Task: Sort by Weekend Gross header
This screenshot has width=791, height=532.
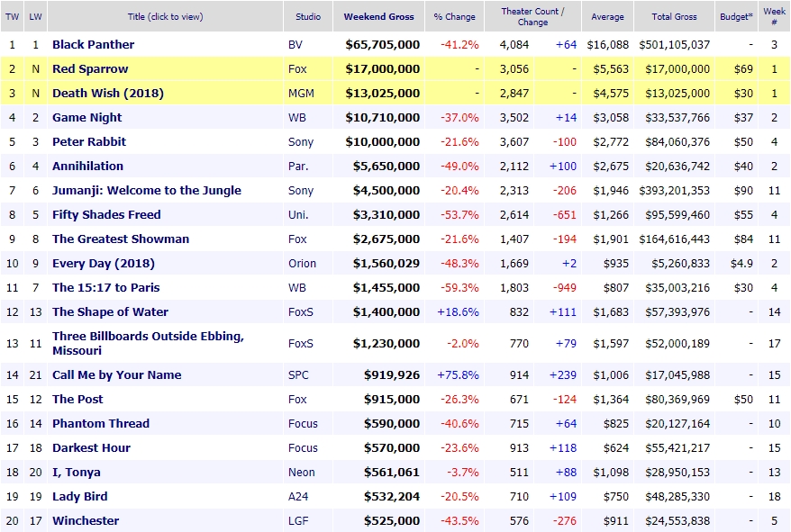Action: click(x=379, y=16)
